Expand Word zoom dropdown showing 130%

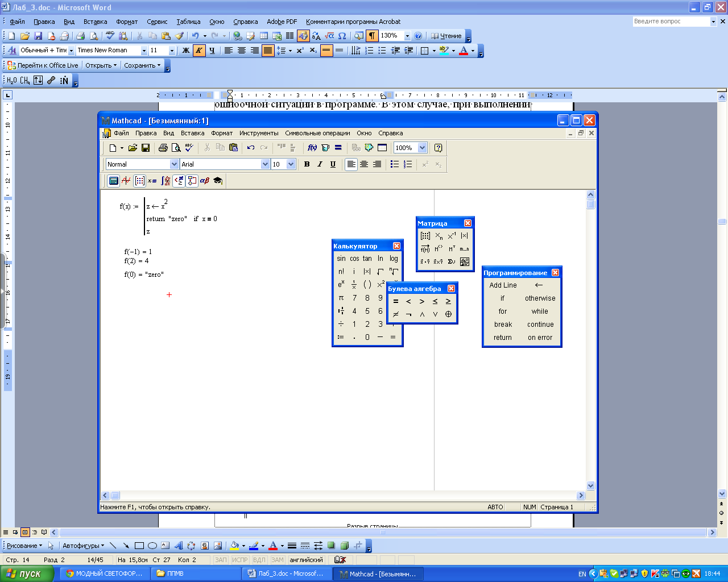[407, 36]
